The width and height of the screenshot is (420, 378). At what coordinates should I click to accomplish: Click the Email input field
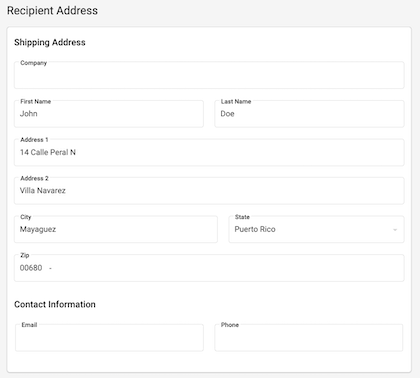pyautogui.click(x=109, y=338)
